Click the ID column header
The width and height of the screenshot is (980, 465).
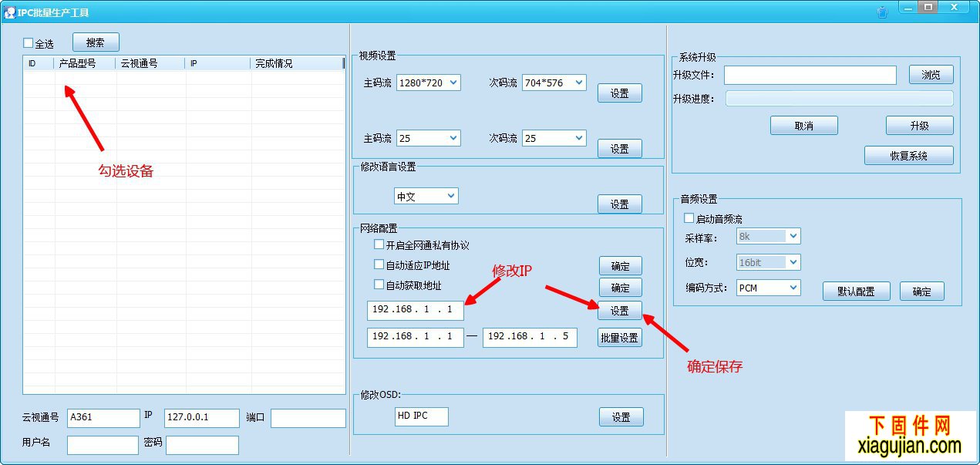[39, 63]
